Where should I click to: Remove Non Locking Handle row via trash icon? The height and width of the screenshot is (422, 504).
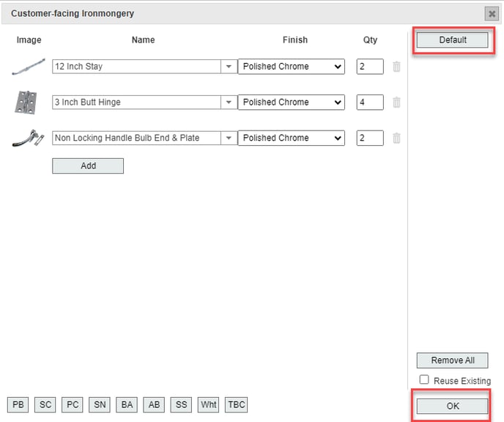click(396, 138)
